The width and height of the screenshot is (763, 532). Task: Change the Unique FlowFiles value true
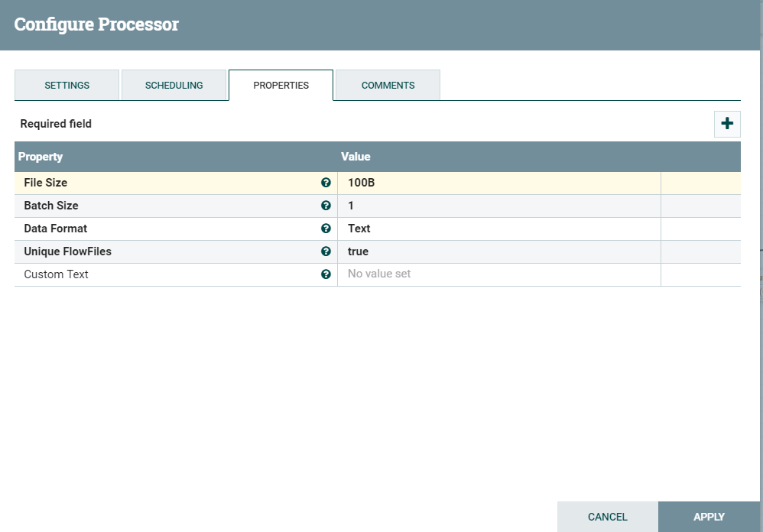point(499,251)
